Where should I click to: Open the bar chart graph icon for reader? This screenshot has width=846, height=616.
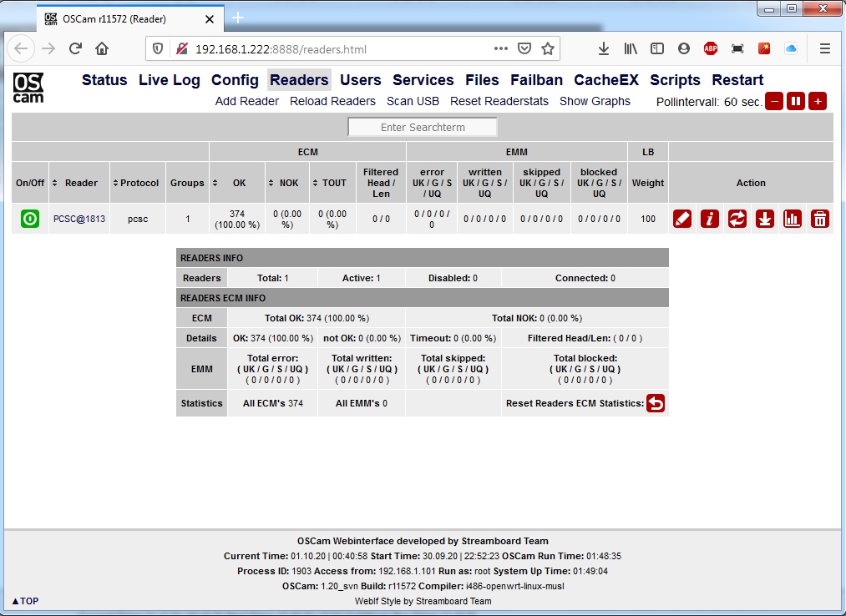(x=792, y=219)
